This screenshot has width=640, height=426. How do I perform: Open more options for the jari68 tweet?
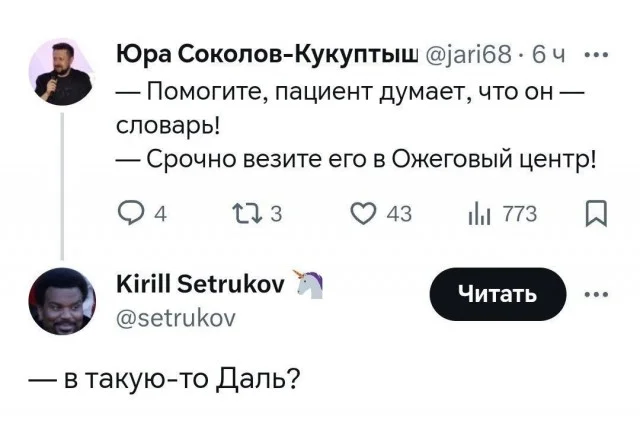[597, 53]
